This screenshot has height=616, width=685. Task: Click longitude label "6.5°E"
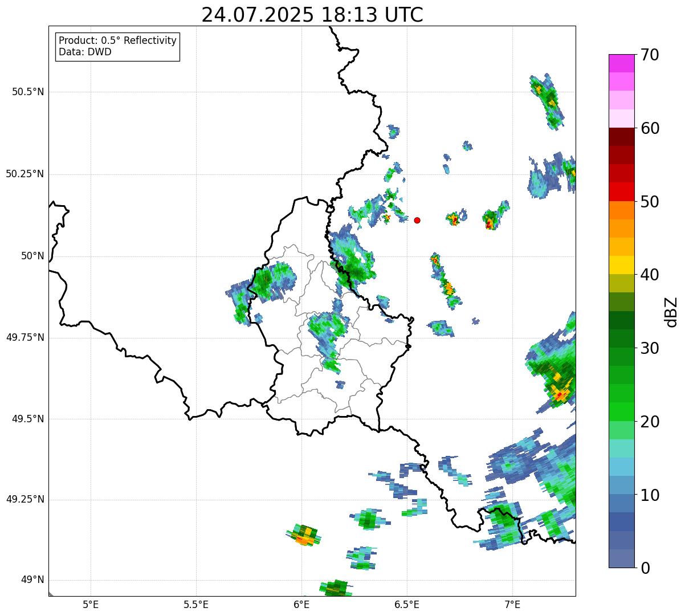407,604
